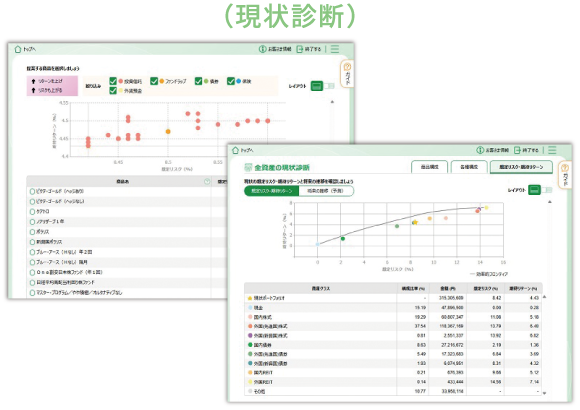Flip the layout switch in the back window

coord(329,86)
